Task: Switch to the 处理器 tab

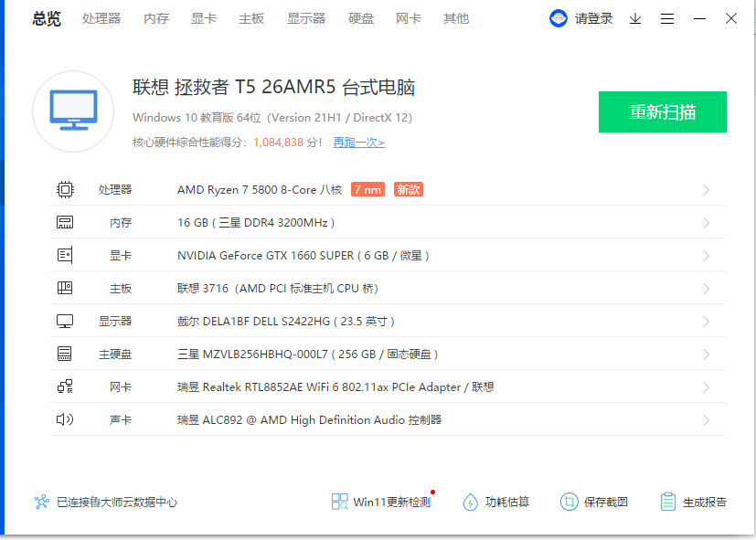Action: 101,19
